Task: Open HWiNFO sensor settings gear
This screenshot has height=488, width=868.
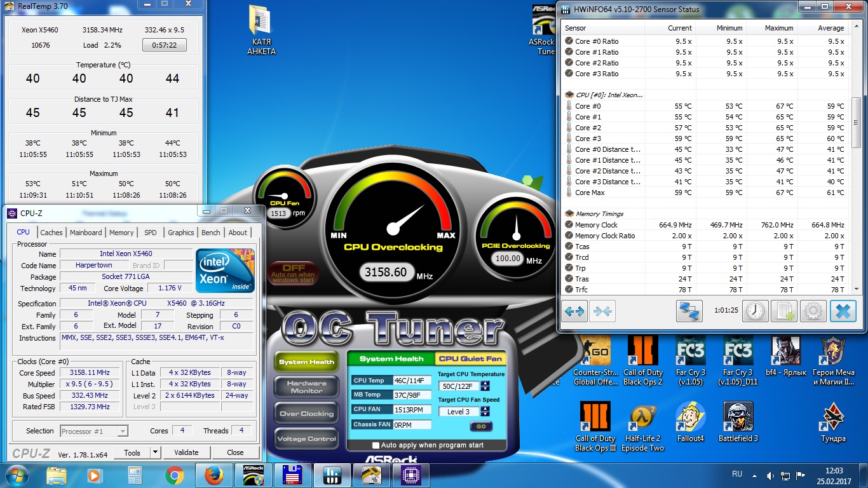Action: (813, 311)
